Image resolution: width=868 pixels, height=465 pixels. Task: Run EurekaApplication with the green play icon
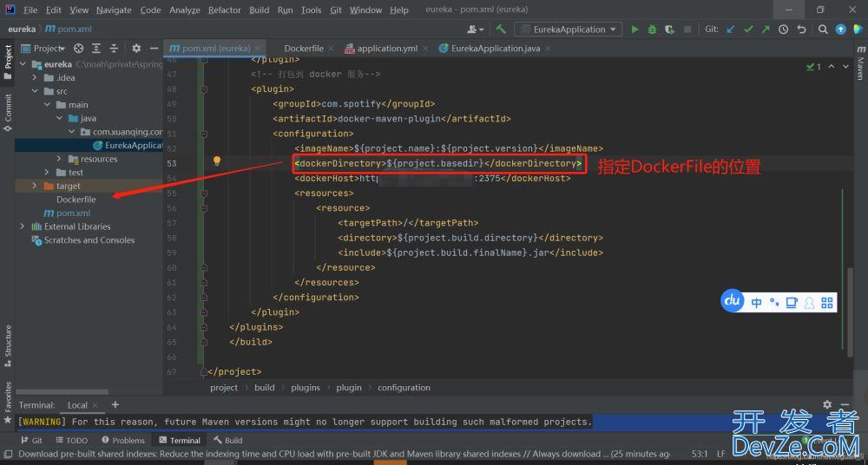pyautogui.click(x=635, y=29)
